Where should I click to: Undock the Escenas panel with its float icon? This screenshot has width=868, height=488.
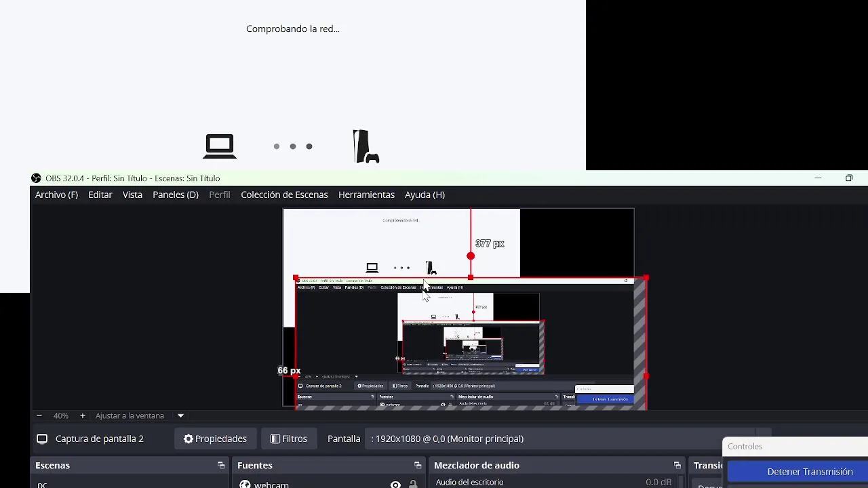click(x=221, y=465)
